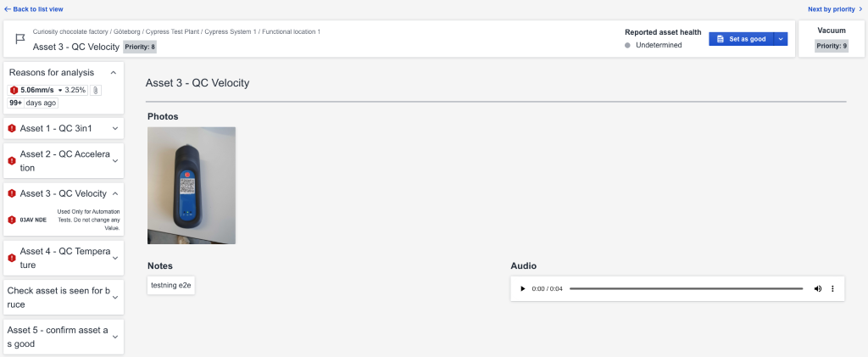The width and height of the screenshot is (868, 357).
Task: Expand the Check asset is seen for bruce item
Action: [115, 298]
